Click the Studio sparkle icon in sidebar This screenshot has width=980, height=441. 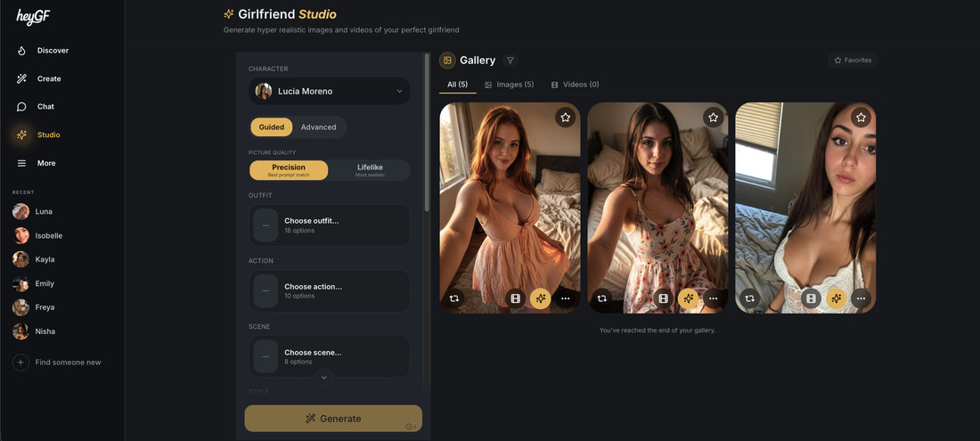[x=21, y=135]
